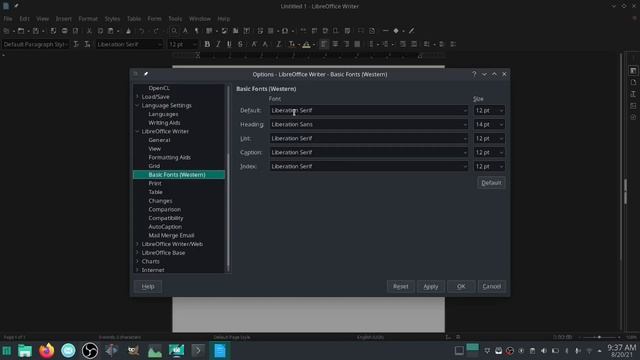
Task: Click the Open document icon in Writer toolbar
Action: (21, 31)
